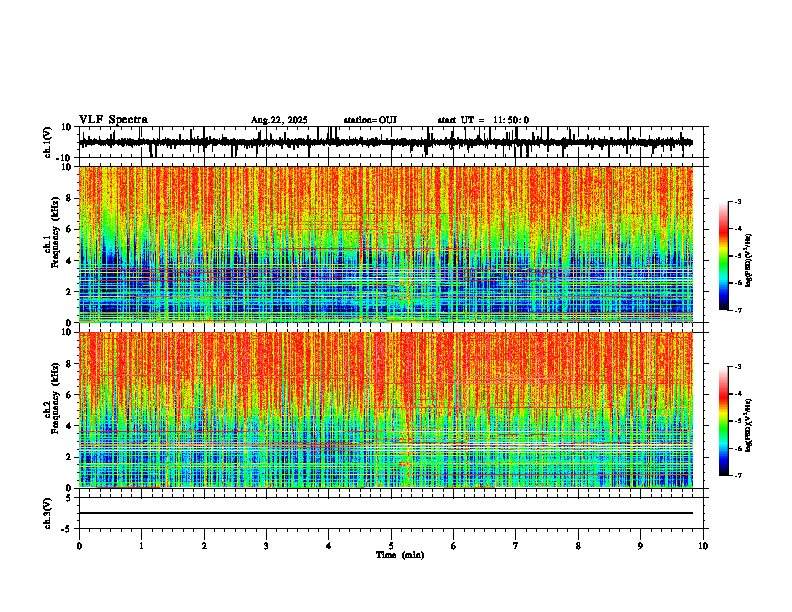Click the ch.1 spectrogram color bar

click(x=724, y=256)
